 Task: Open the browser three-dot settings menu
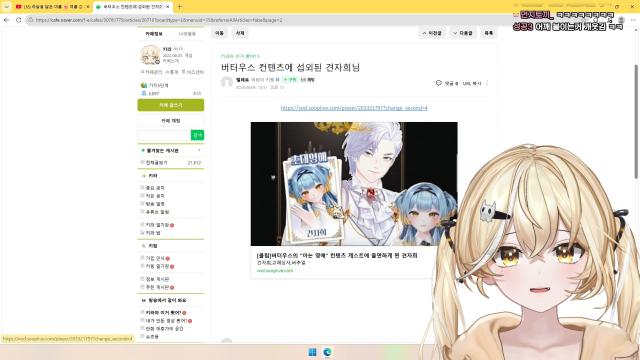[x=633, y=20]
